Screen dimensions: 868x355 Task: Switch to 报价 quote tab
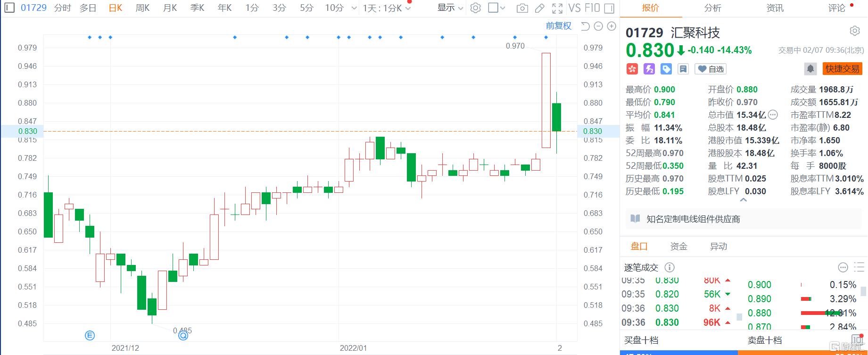[651, 8]
